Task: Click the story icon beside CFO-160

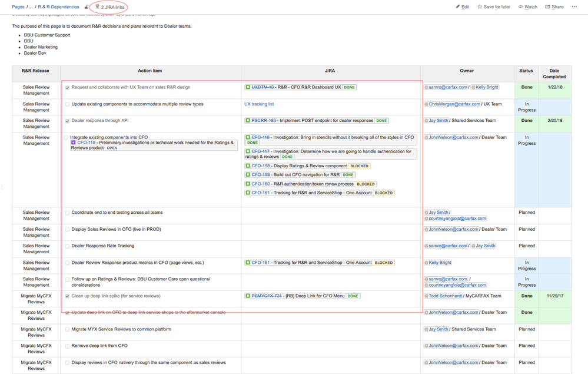Action: (248, 184)
